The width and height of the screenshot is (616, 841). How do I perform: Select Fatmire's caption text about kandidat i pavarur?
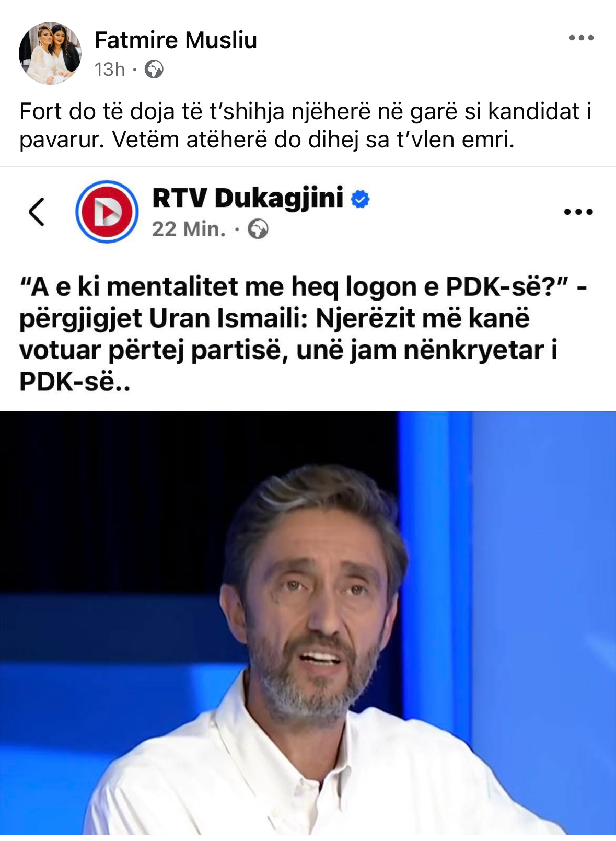306,125
